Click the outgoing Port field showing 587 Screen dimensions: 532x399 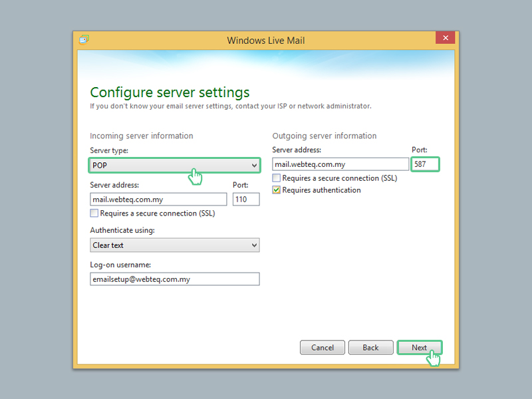click(425, 164)
